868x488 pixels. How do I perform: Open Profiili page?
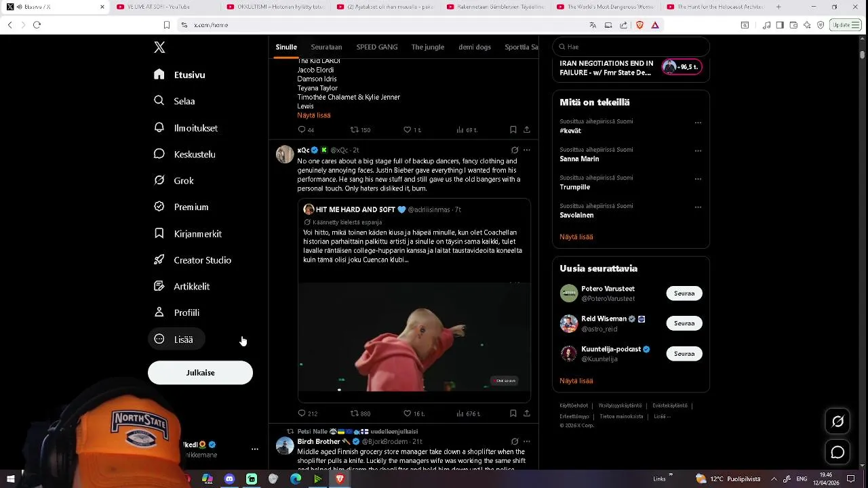[x=176, y=312]
